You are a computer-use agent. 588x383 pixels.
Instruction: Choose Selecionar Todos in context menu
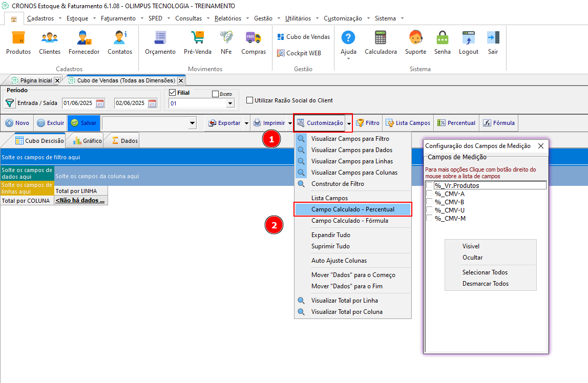[x=485, y=272]
